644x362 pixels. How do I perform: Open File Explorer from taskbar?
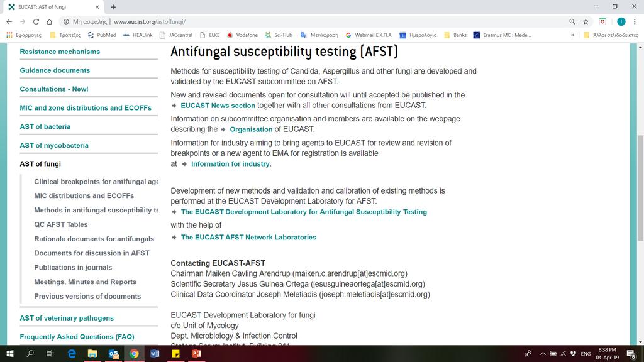click(92, 354)
